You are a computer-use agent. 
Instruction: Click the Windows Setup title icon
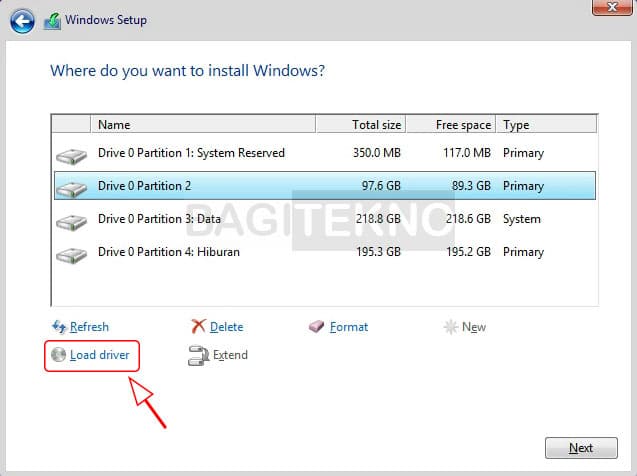point(52,21)
